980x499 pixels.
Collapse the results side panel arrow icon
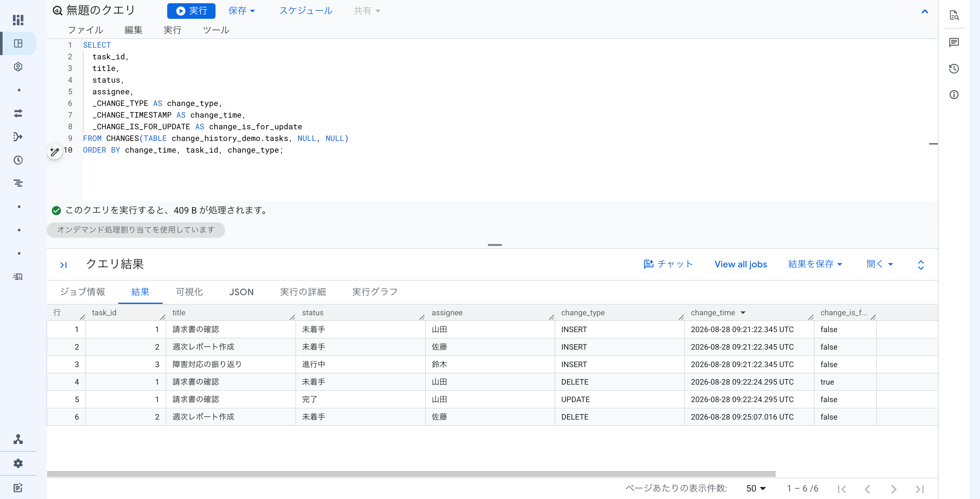tap(64, 265)
